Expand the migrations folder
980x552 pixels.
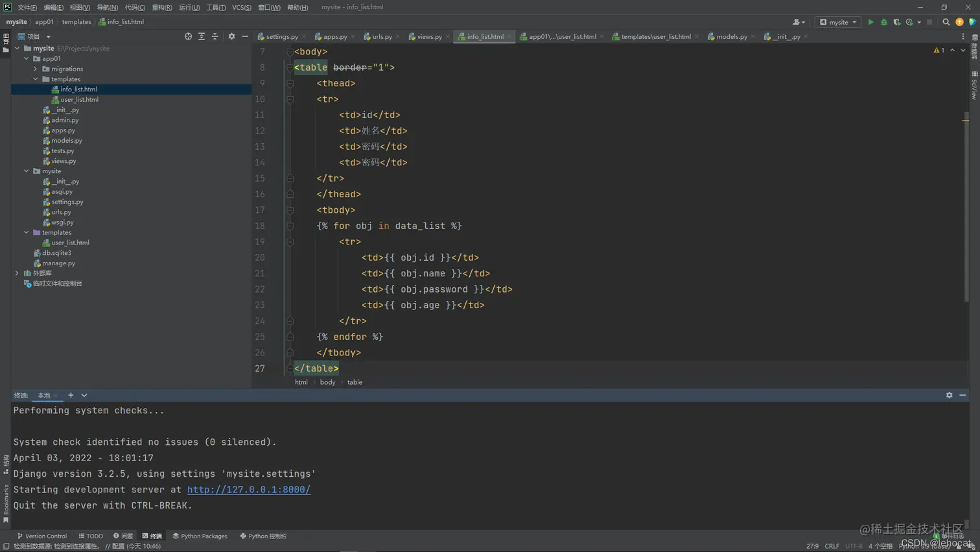point(36,69)
